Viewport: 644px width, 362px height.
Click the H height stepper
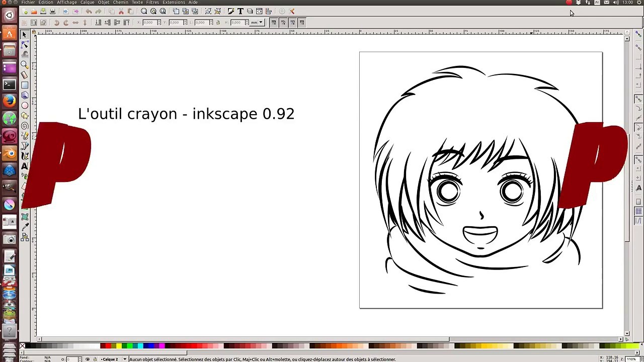tap(247, 22)
